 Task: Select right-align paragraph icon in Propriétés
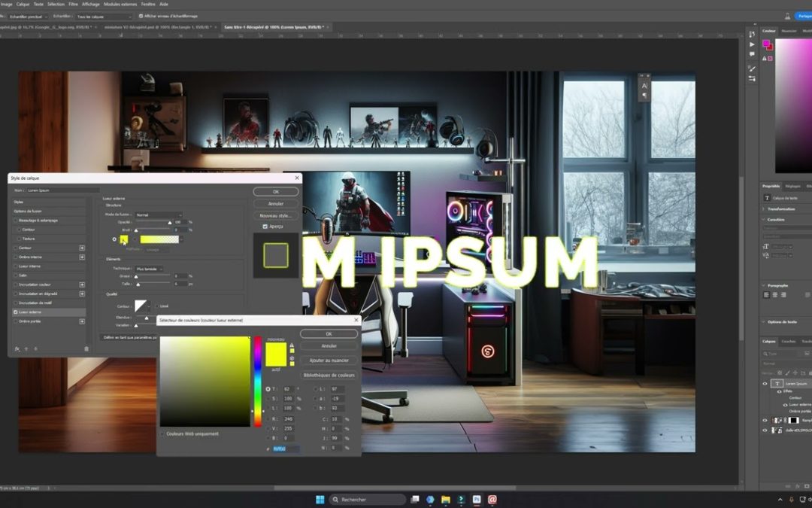coord(783,294)
